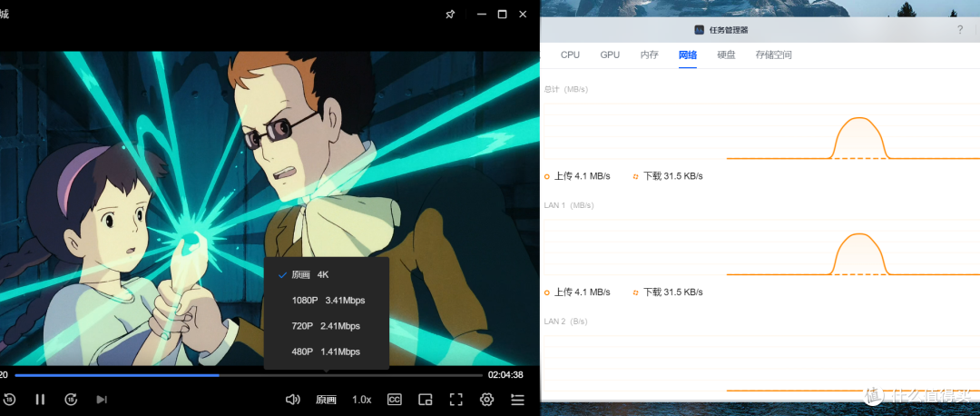
Task: Play the next episode
Action: click(x=102, y=399)
